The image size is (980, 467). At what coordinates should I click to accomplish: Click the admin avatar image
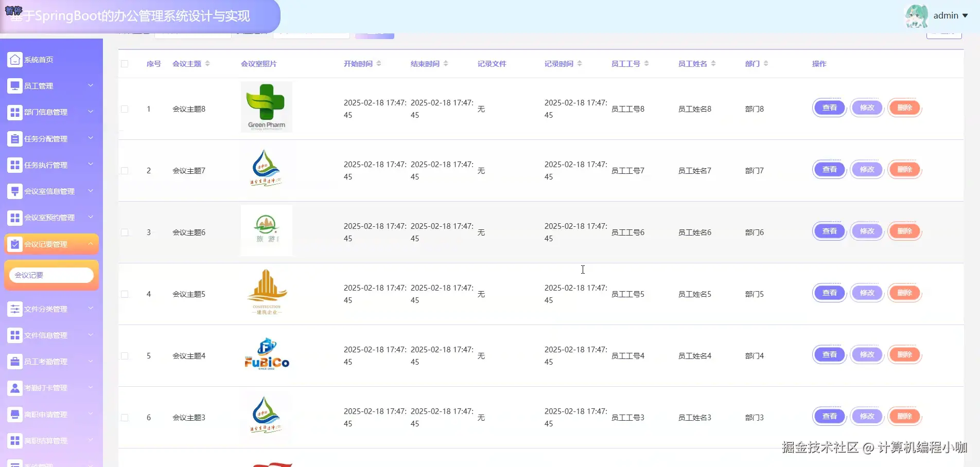(917, 16)
